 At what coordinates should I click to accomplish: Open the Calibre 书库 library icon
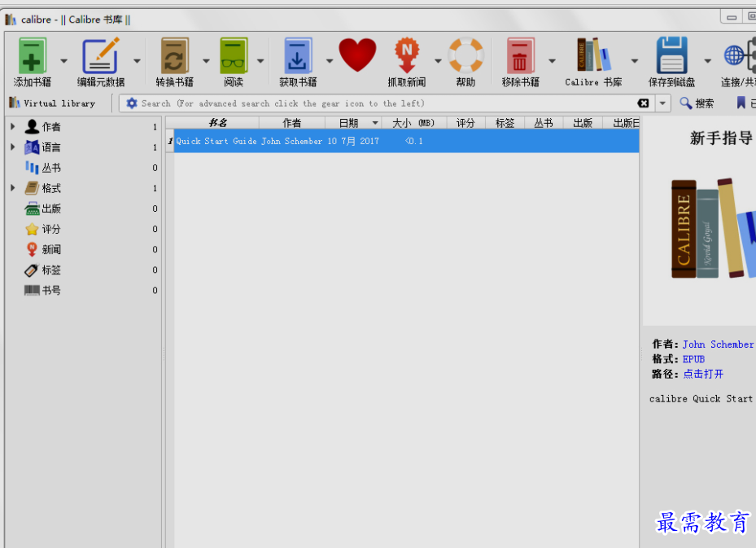(x=593, y=56)
